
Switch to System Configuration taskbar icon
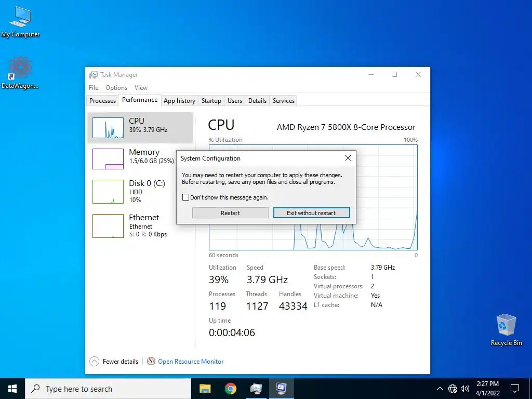pyautogui.click(x=281, y=389)
